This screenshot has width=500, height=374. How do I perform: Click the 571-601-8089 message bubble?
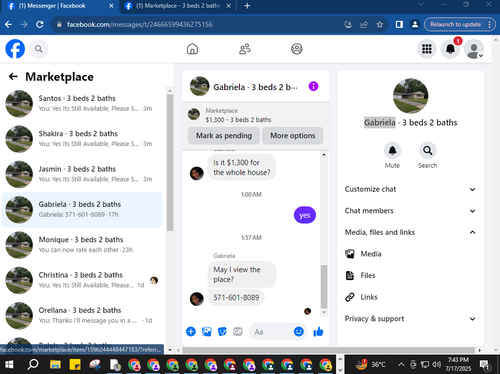click(236, 297)
